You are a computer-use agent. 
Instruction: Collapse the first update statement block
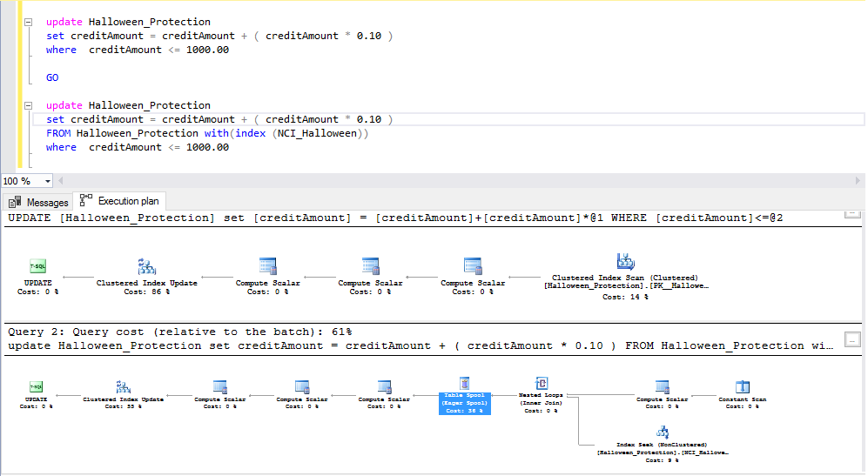[28, 22]
